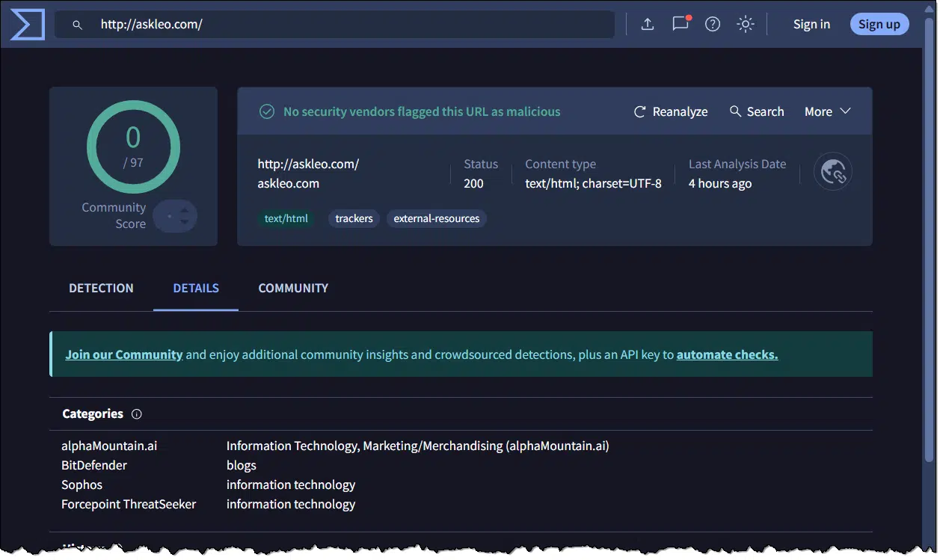
Task: Click the detection score circle showing 0 / 97
Action: coord(133,147)
